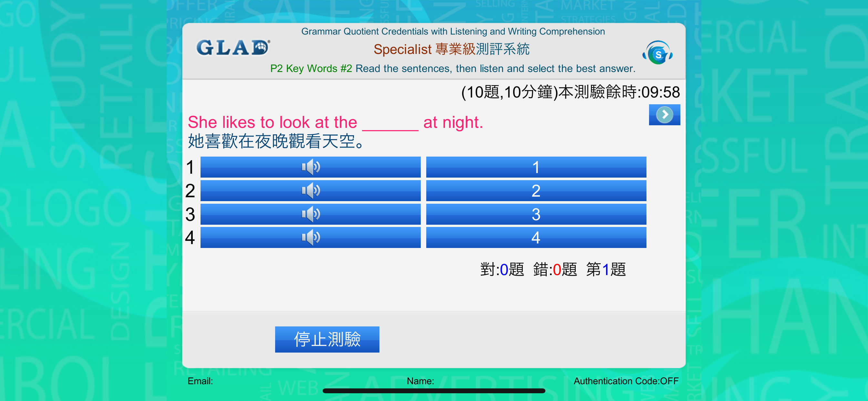Select answer button 3
Screen dimensions: 868x401
pos(536,214)
